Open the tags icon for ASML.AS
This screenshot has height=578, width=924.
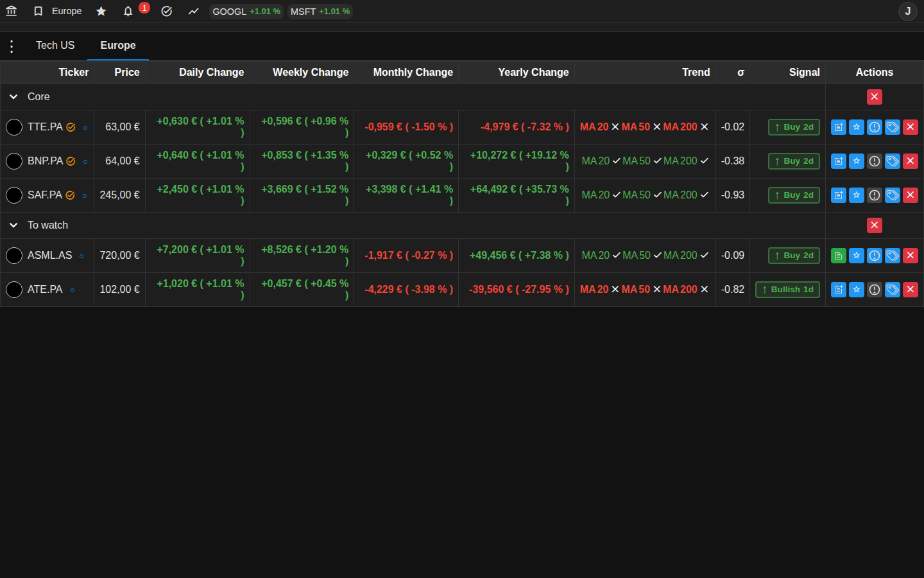pyautogui.click(x=893, y=256)
